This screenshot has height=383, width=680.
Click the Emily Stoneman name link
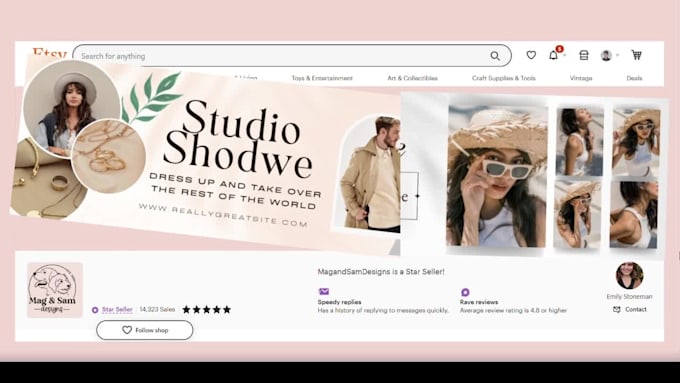point(629,296)
